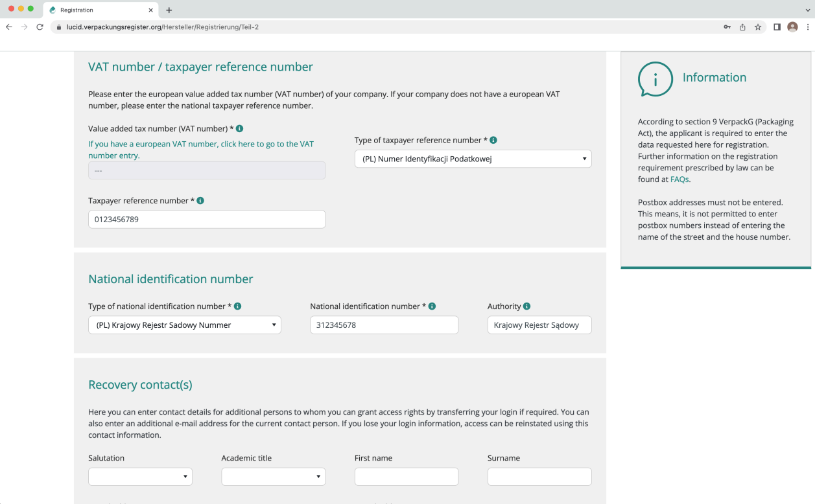Focus the National identification number field
Screen dimensions: 815x504
point(384,325)
